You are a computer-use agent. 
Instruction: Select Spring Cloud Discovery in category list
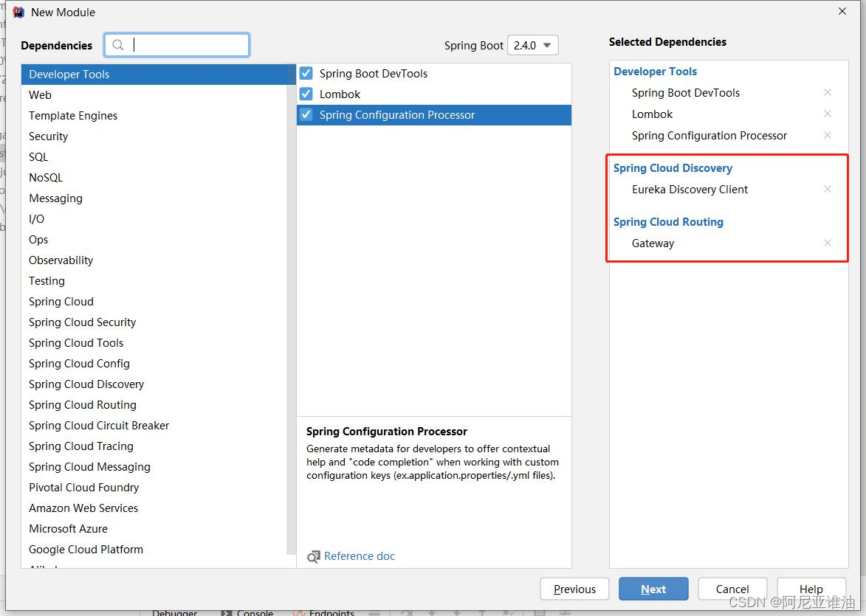click(154, 384)
